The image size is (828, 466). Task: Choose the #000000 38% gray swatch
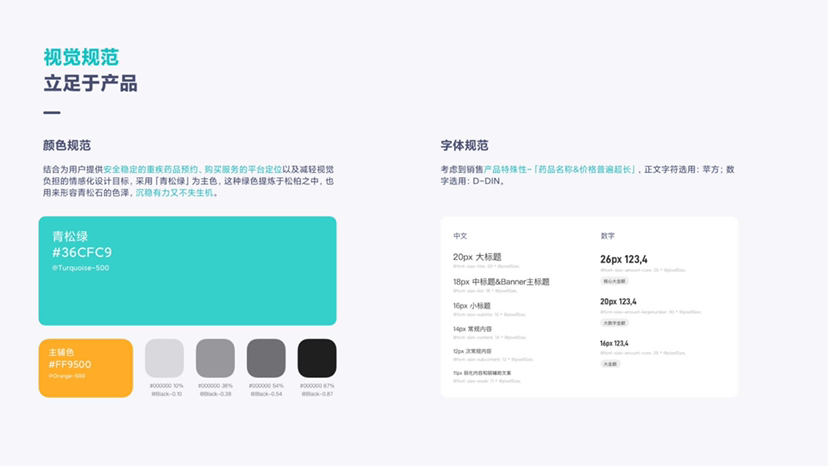click(x=215, y=358)
